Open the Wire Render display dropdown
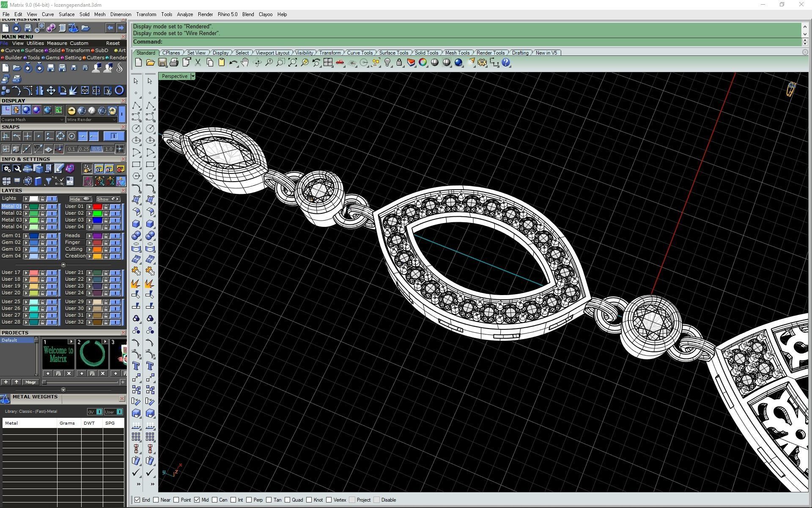Viewport: 812px width, 508px height. pos(91,120)
